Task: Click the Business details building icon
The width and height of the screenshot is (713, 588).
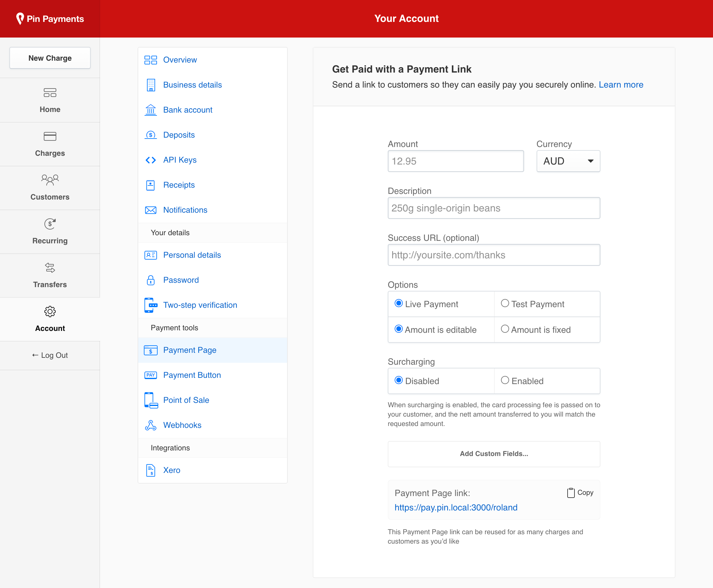Action: coord(151,85)
